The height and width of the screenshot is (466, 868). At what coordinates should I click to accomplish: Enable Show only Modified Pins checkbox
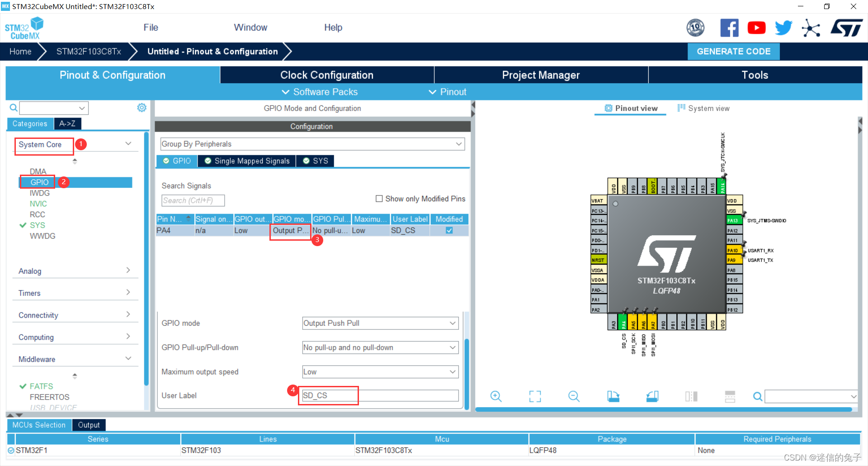pyautogui.click(x=379, y=199)
